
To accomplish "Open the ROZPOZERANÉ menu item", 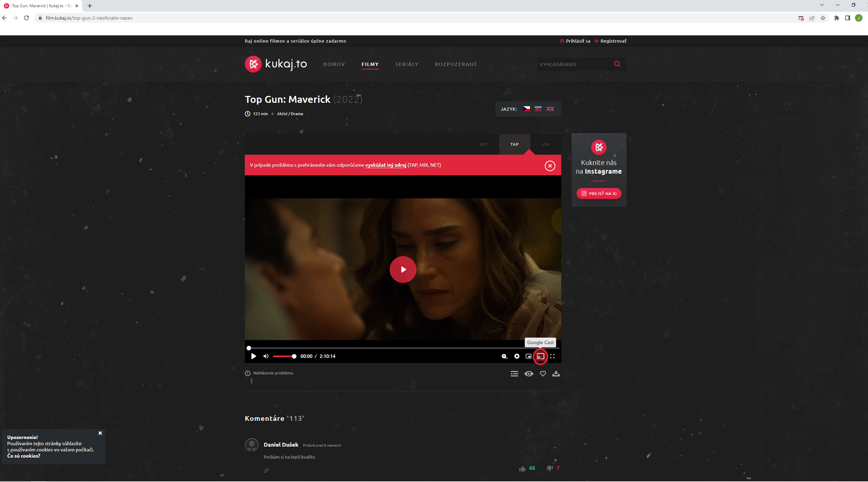I will pos(456,65).
